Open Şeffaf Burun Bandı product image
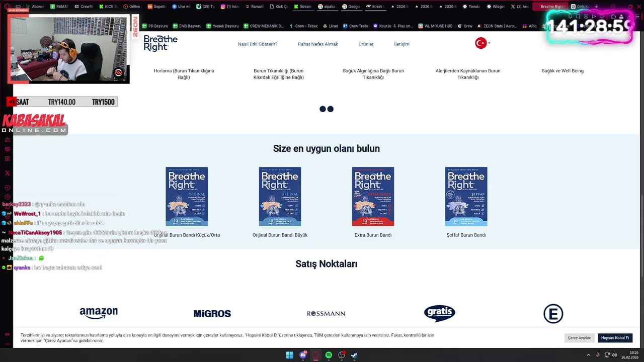The height and width of the screenshot is (362, 644). click(x=466, y=196)
